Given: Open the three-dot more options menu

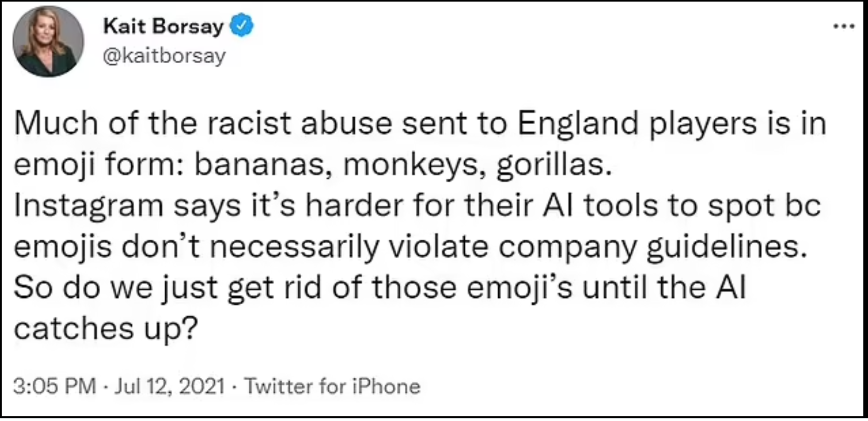Looking at the screenshot, I should (x=843, y=27).
